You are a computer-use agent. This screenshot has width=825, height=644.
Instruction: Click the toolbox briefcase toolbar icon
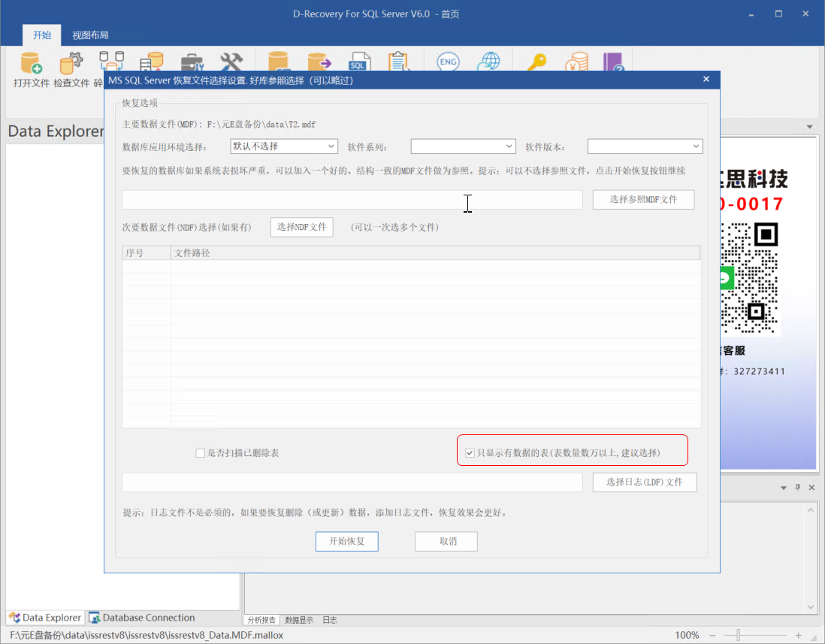click(192, 62)
